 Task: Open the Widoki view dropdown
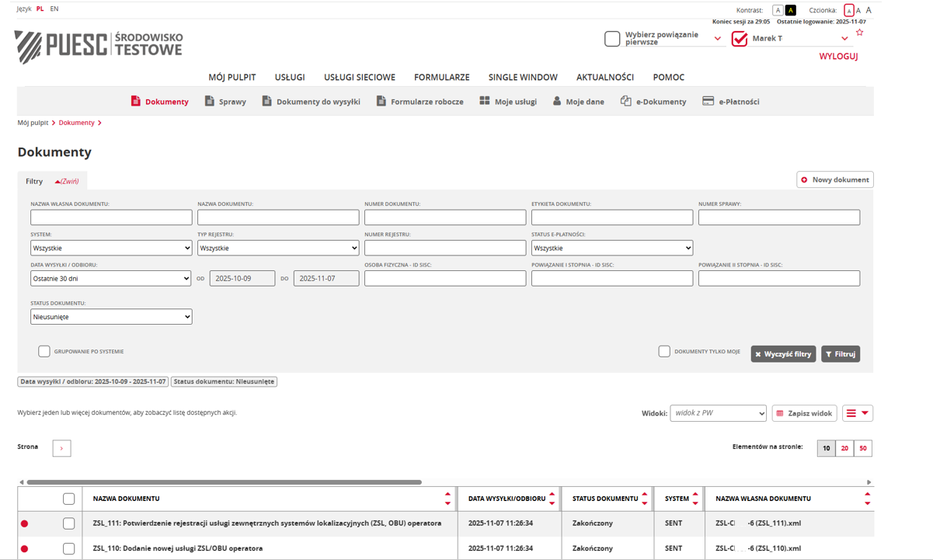point(718,413)
